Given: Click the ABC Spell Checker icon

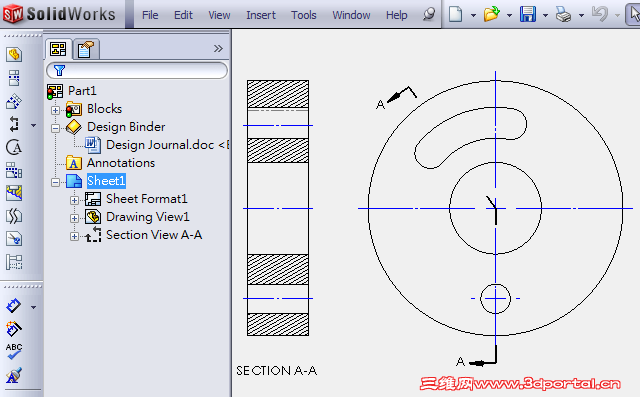Looking at the screenshot, I should tap(14, 351).
